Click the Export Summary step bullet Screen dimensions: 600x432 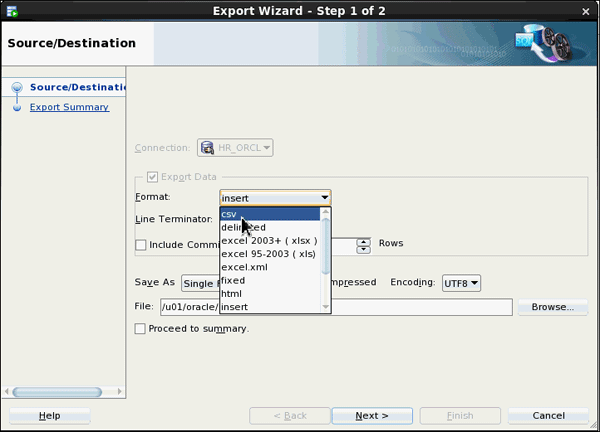point(17,108)
